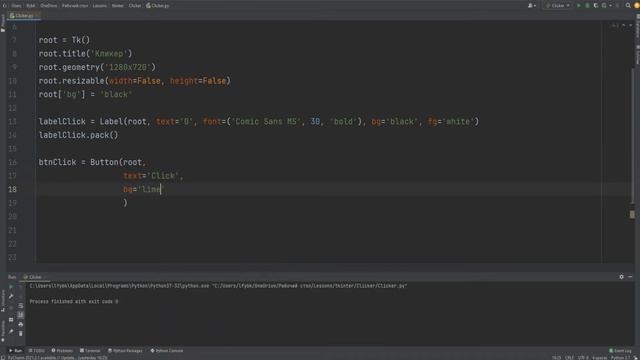Viewport: 640px width, 360px height.
Task: Click the down stack-trace arrow in Run panel
Action: click(x=20, y=296)
